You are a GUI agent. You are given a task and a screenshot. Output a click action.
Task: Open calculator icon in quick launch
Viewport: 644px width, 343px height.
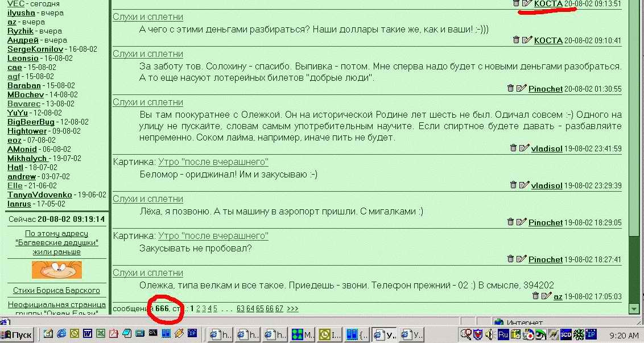[x=139, y=334]
